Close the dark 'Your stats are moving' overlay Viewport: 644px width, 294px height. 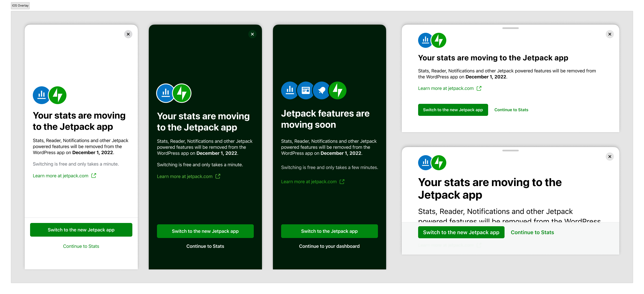click(x=252, y=34)
